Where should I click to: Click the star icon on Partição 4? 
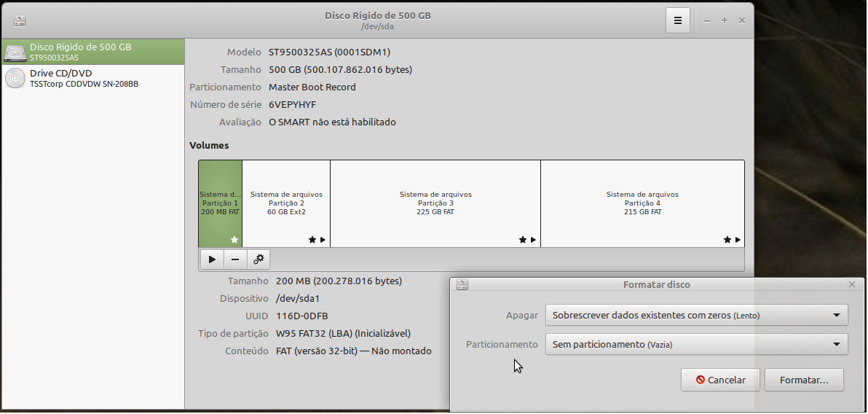click(727, 240)
